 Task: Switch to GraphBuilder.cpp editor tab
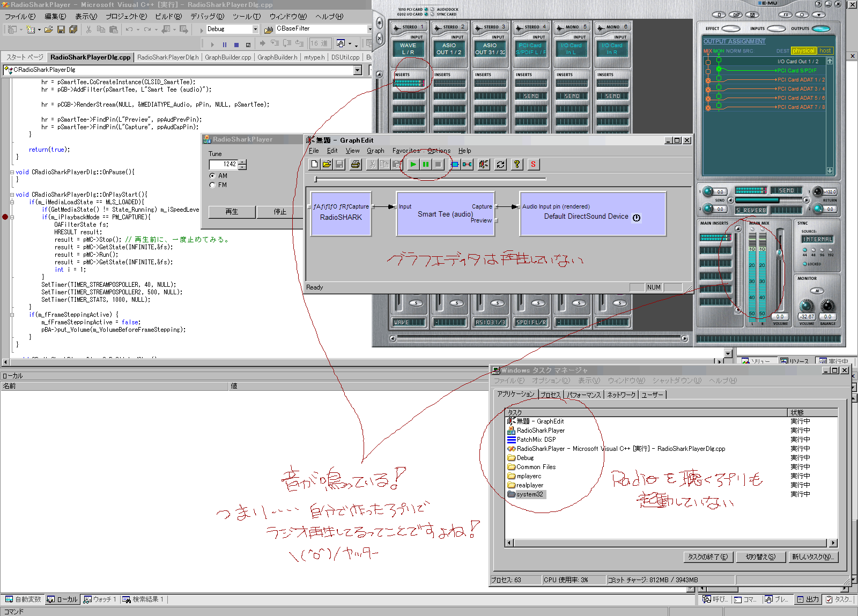pos(228,57)
